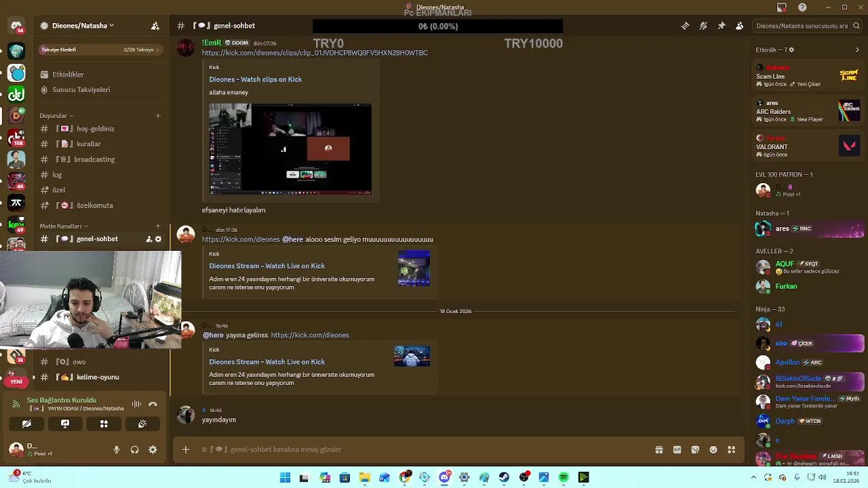Open the activities launcher button
The width and height of the screenshot is (868, 488).
pyautogui.click(x=104, y=424)
